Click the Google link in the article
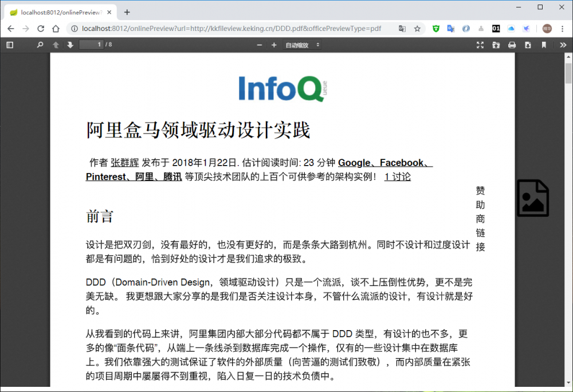 pos(354,163)
